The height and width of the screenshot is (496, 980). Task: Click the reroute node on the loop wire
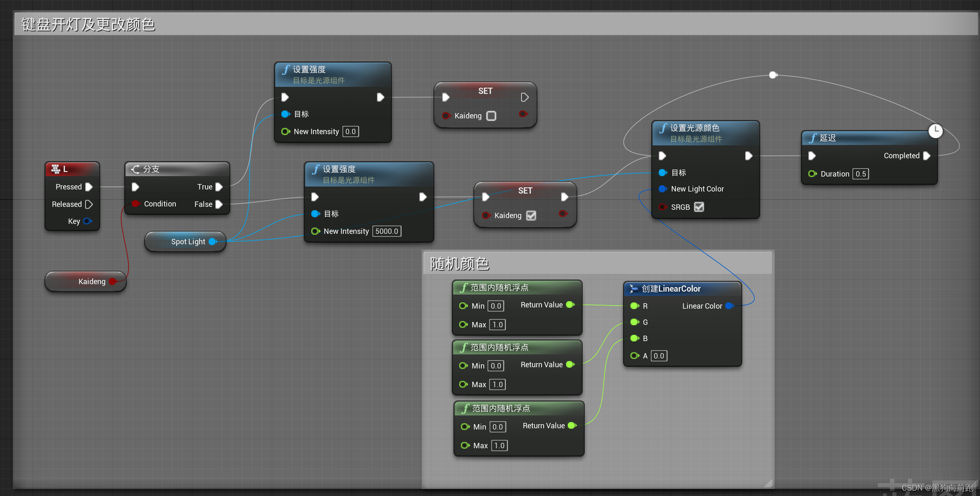point(773,75)
